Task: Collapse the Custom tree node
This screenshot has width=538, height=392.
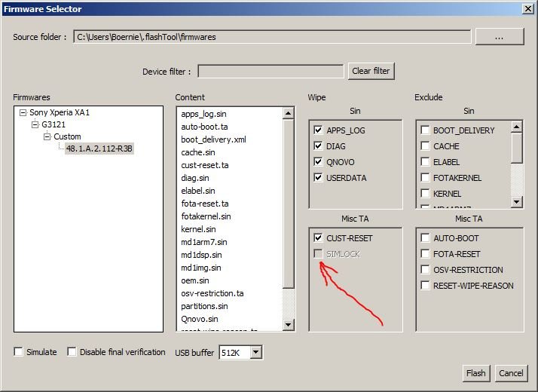Action: [x=47, y=136]
